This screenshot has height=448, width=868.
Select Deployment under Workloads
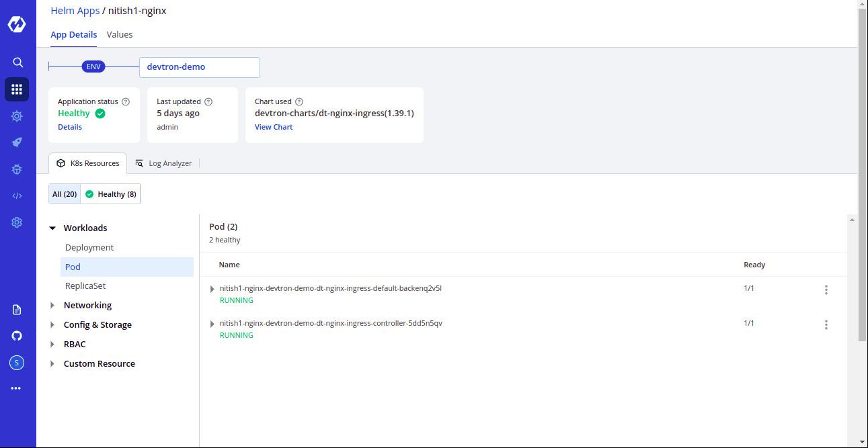point(89,248)
